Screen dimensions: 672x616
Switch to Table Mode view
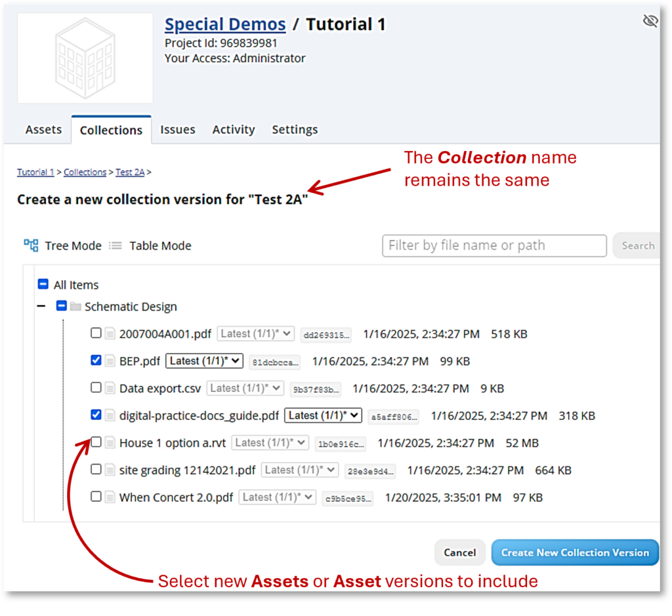(159, 245)
